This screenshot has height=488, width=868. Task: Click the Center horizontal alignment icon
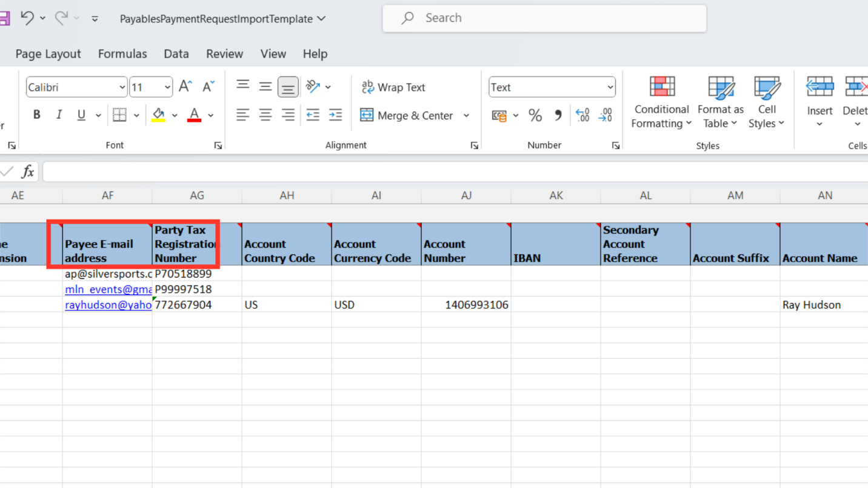pos(265,115)
